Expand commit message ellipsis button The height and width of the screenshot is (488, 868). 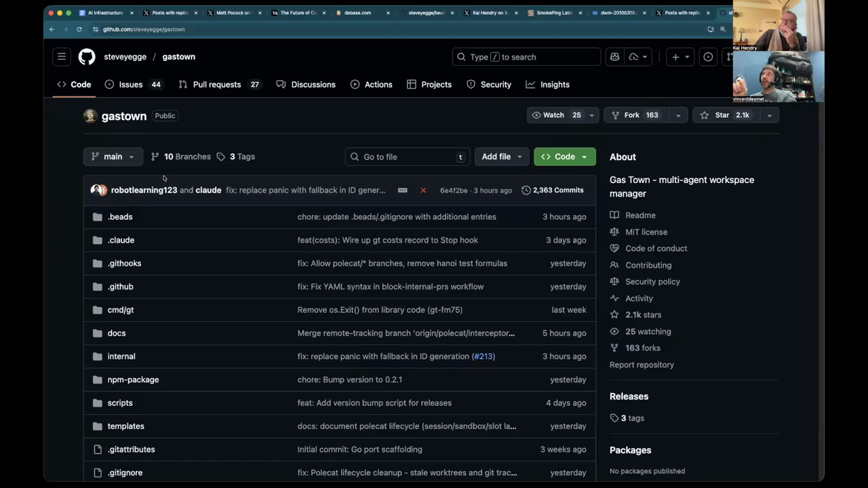point(402,190)
